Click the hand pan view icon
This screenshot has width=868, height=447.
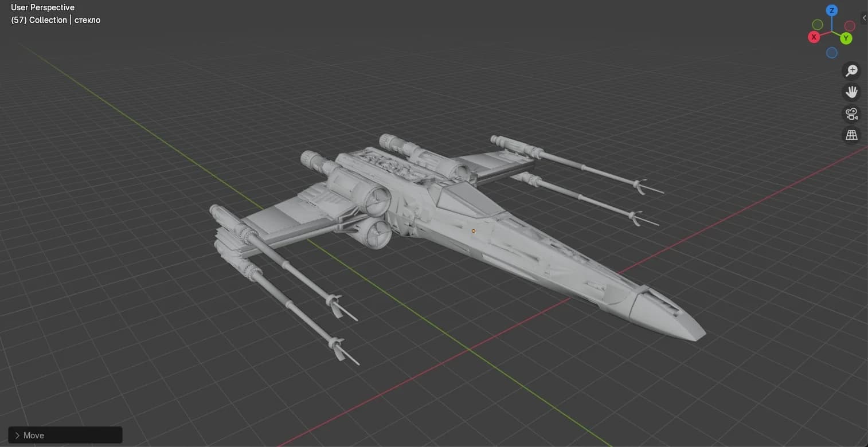tap(851, 92)
